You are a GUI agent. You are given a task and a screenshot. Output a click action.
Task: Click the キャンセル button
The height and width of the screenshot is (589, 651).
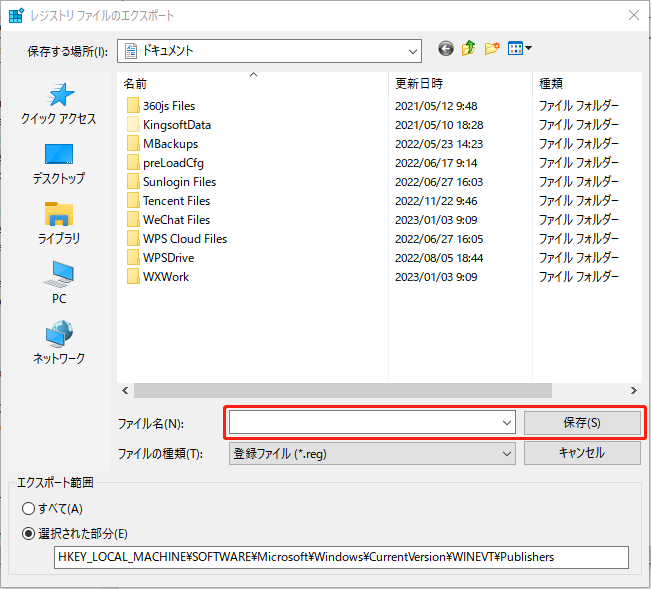click(582, 453)
